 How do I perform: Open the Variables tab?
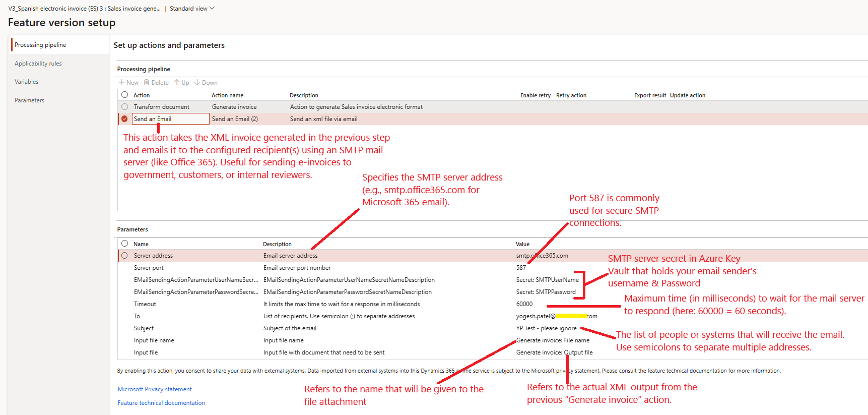[27, 82]
